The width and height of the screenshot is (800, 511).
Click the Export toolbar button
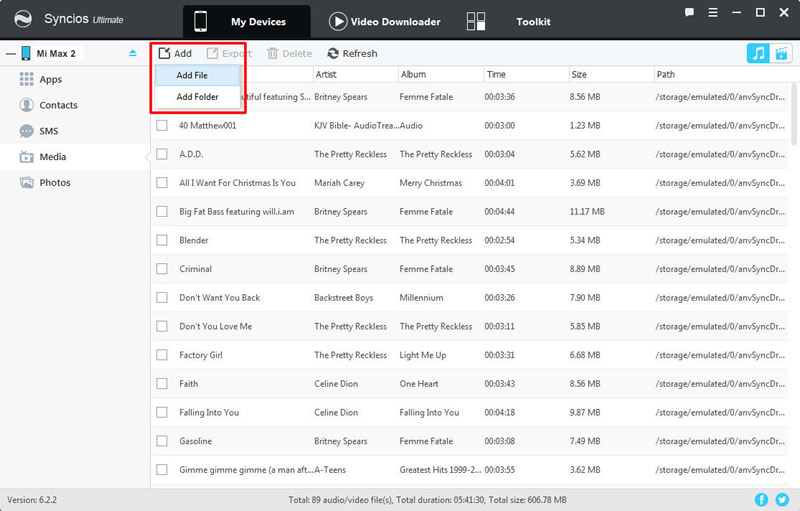click(229, 54)
